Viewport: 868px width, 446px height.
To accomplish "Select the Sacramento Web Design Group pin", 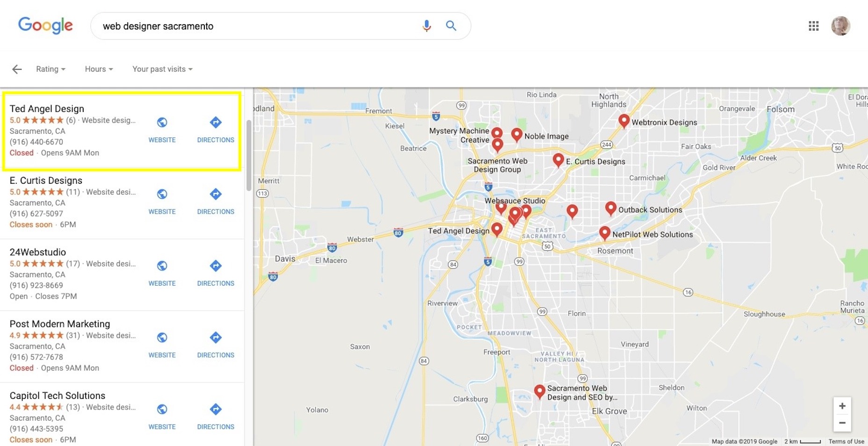I will point(498,145).
